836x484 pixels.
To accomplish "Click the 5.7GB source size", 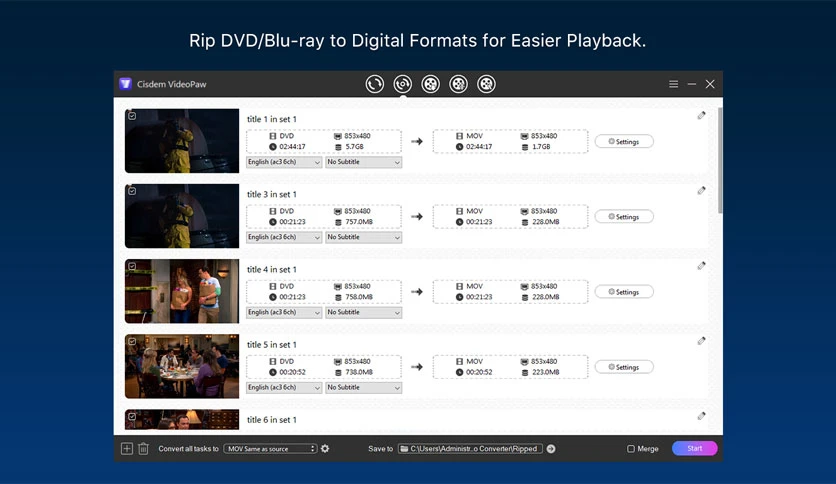I will point(354,147).
